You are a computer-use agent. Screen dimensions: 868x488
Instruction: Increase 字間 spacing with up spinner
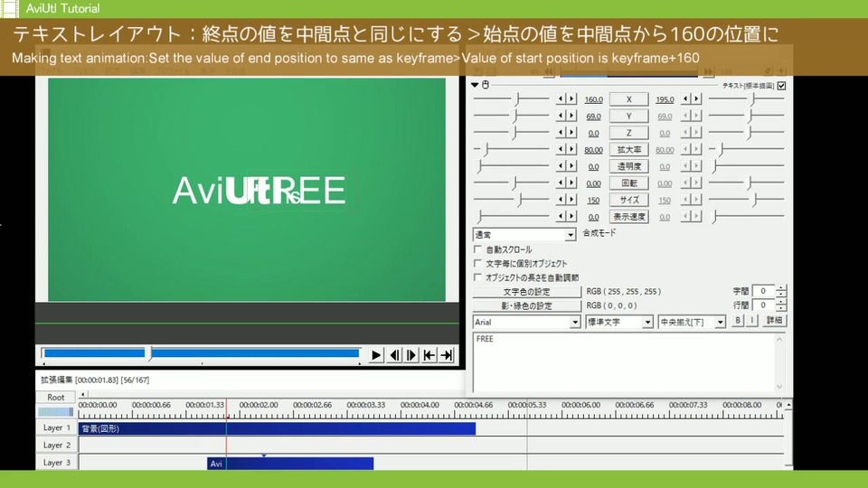pos(781,287)
